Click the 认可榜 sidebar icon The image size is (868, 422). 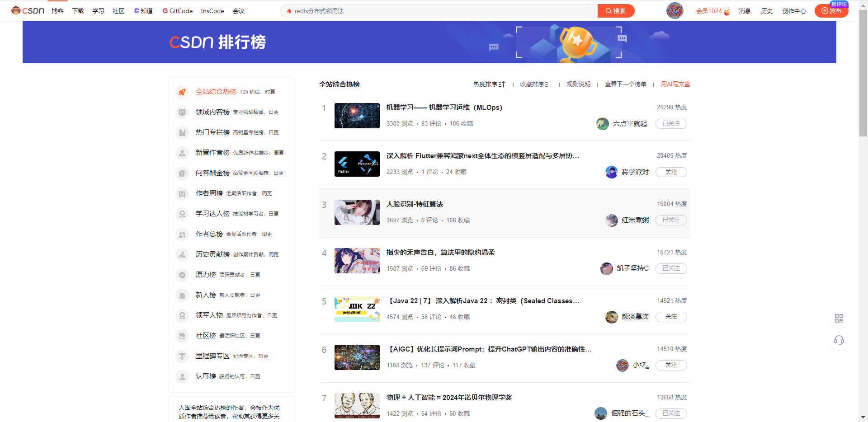[182, 376]
